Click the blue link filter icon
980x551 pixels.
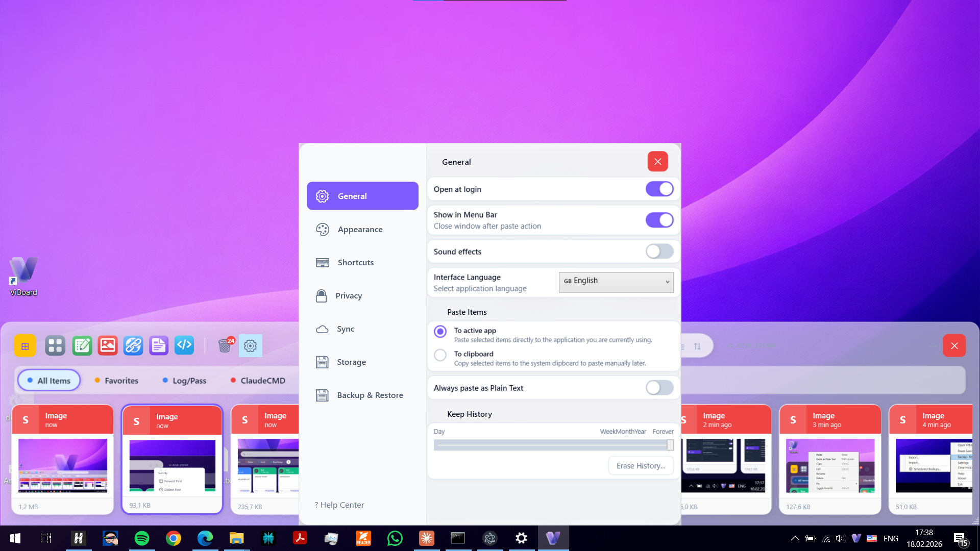coord(133,346)
